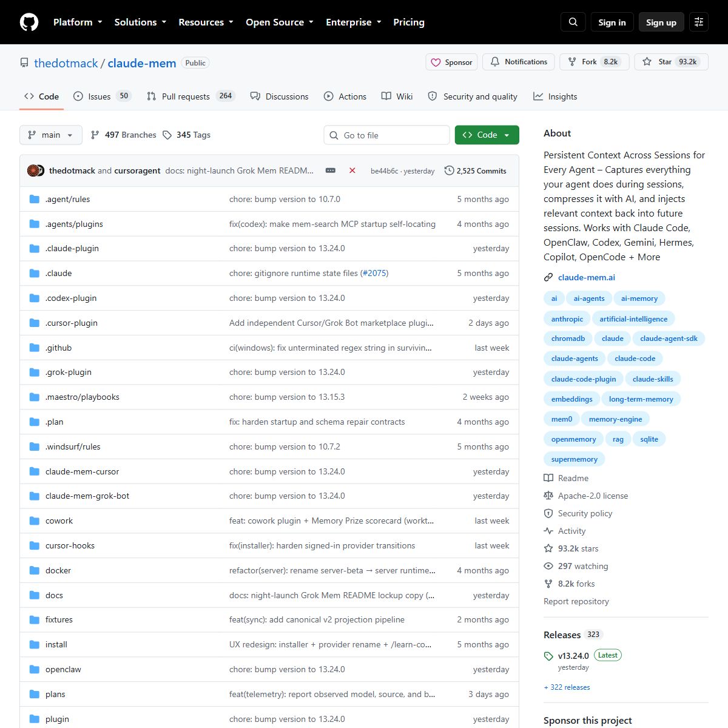The height and width of the screenshot is (728, 728).
Task: Open the claude-mem repository name link
Action: [x=142, y=63]
